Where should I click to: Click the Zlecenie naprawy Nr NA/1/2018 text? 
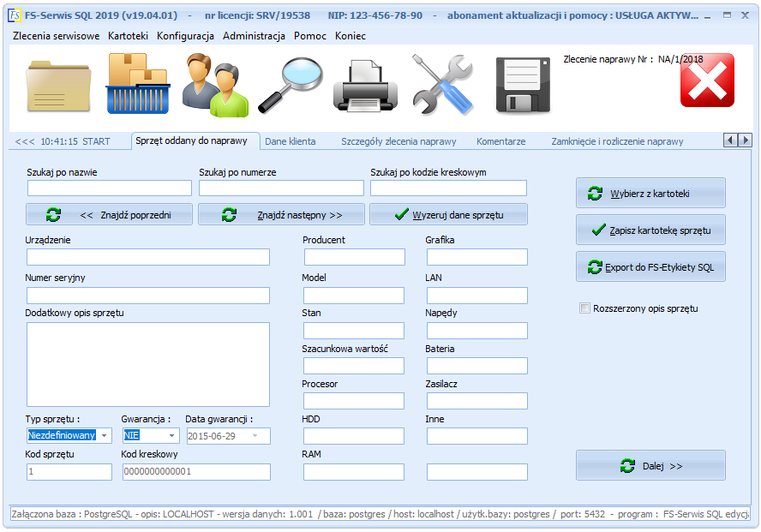tap(632, 59)
